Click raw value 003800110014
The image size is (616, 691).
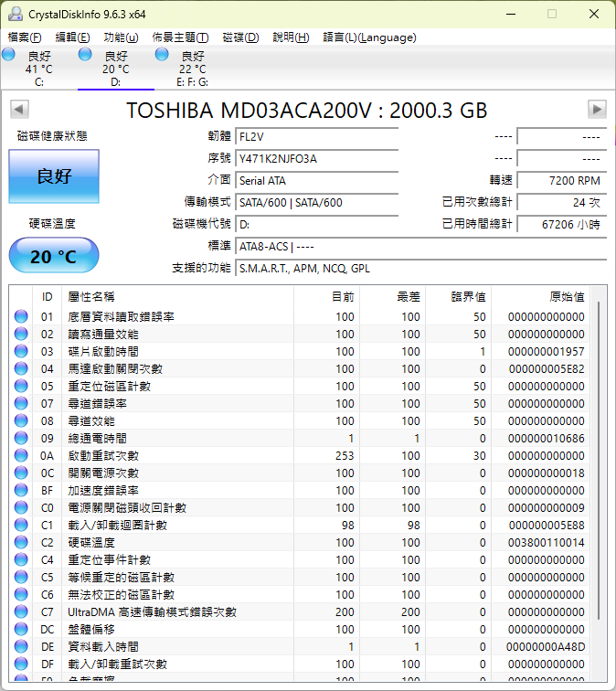[546, 543]
